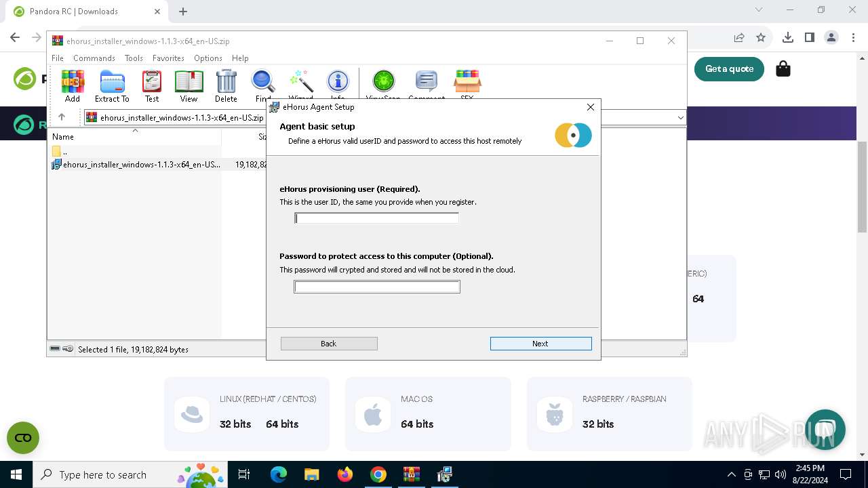Open the Options menu
Screen dimensions: 868x488
point(208,58)
